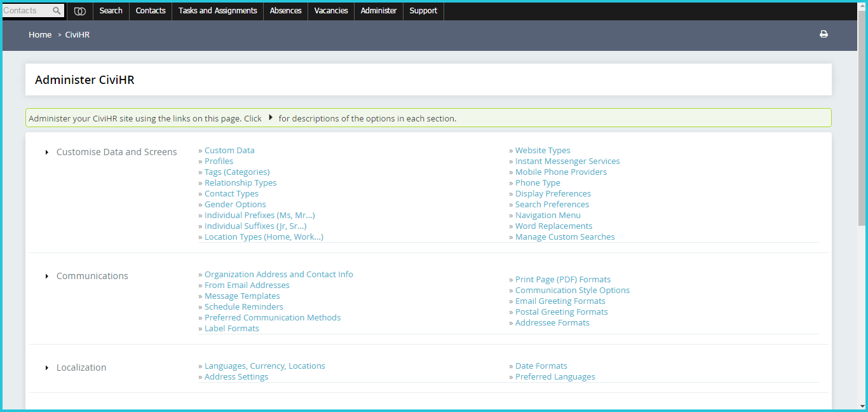Open the Administer menu
Screen dimensions: 868x412
[379, 11]
